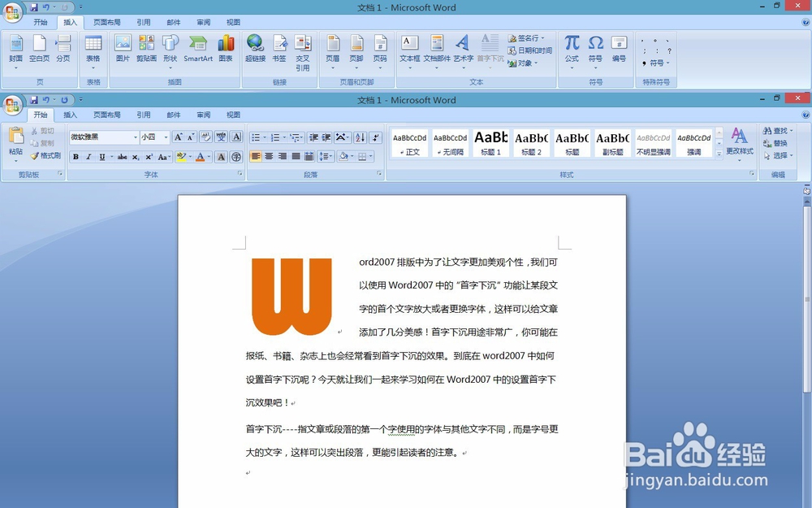Open the Omega symbol (符号) gallery
This screenshot has width=812, height=508.
(x=595, y=52)
